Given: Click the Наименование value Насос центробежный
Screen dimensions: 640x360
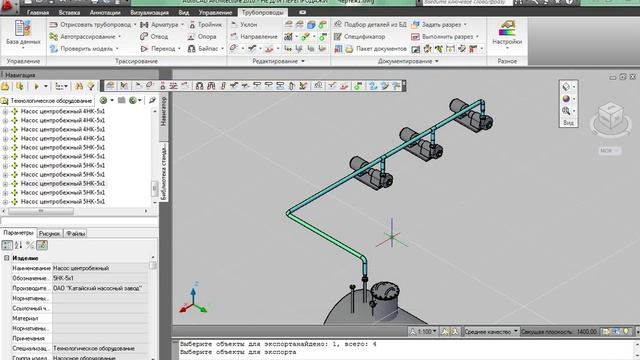Looking at the screenshot, I should coord(100,268).
